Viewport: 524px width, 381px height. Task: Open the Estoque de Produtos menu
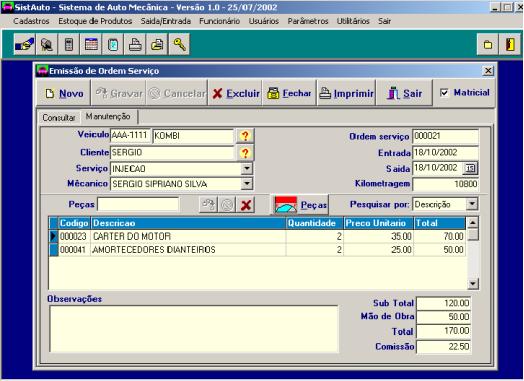[95, 21]
